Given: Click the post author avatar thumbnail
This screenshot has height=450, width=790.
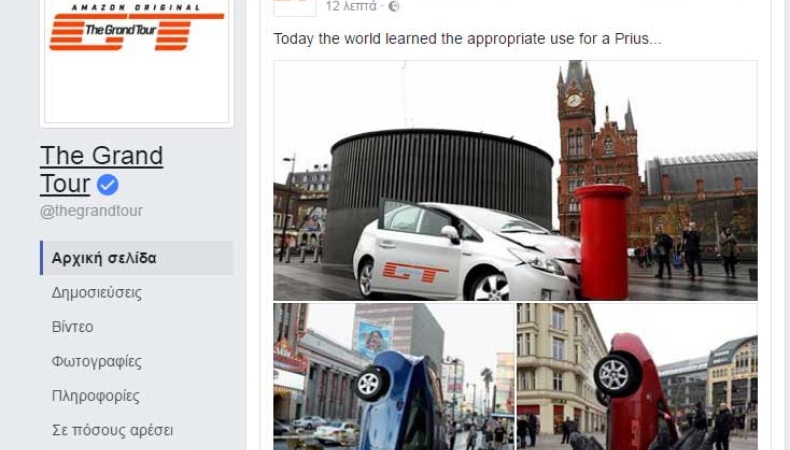Looking at the screenshot, I should 295,8.
